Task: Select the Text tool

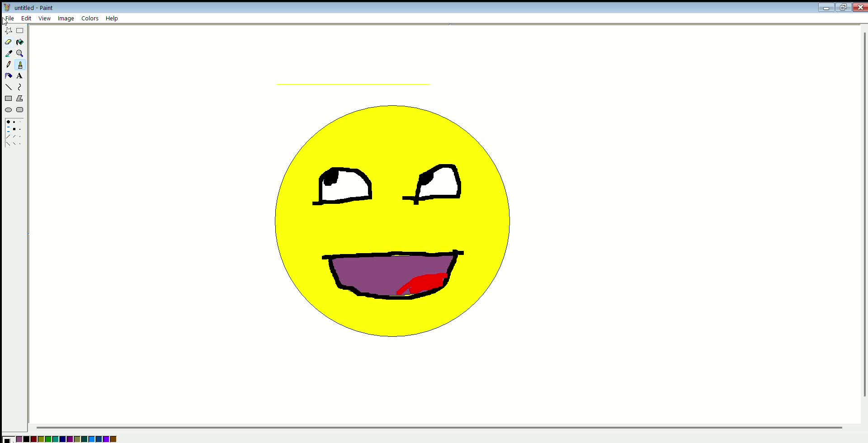Action: pyautogui.click(x=19, y=75)
